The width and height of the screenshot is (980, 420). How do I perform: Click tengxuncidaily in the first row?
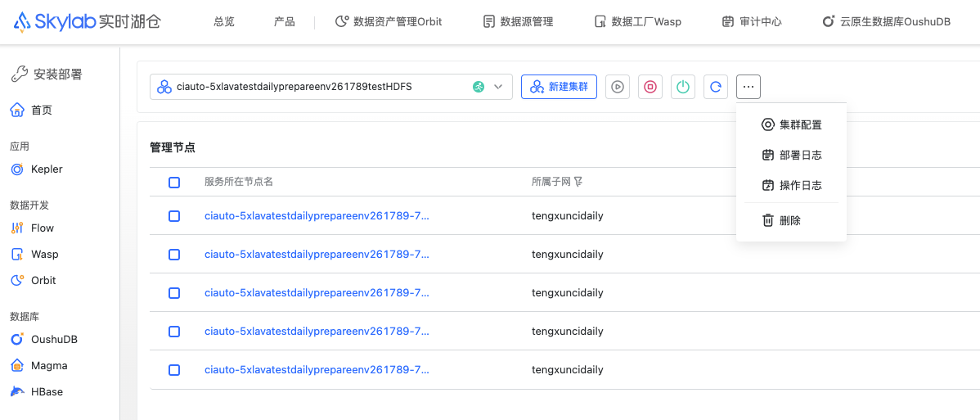[568, 216]
